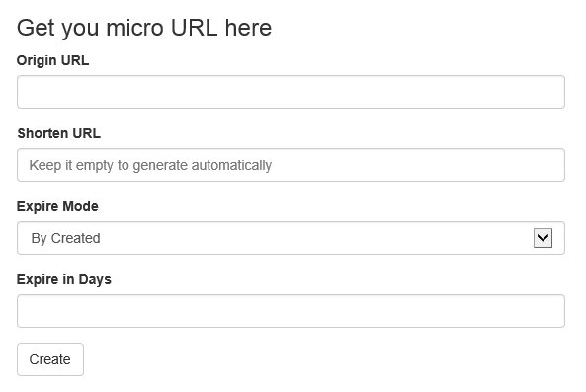Click the 'Shorten URL' label
Viewport: 586px width, 392px height.
(58, 133)
